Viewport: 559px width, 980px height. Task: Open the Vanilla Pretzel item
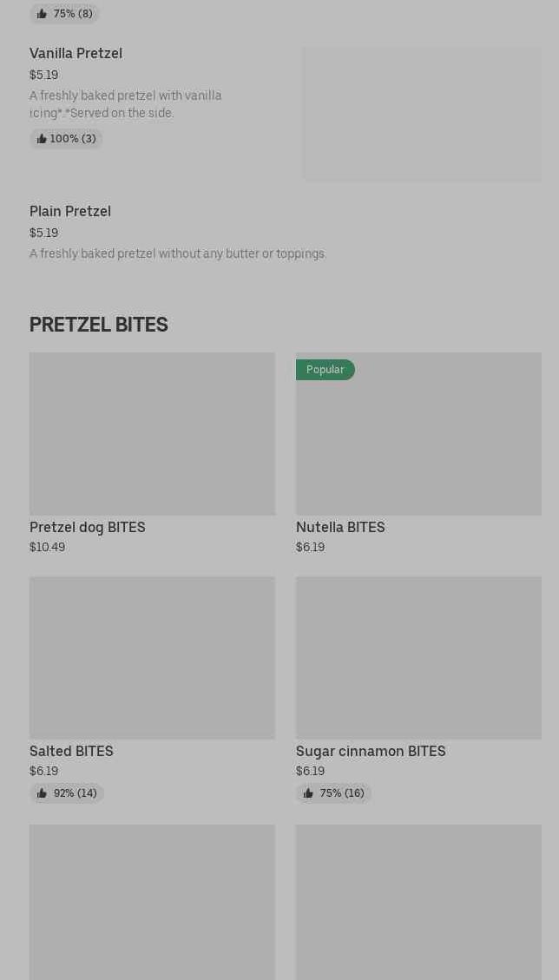point(76,53)
